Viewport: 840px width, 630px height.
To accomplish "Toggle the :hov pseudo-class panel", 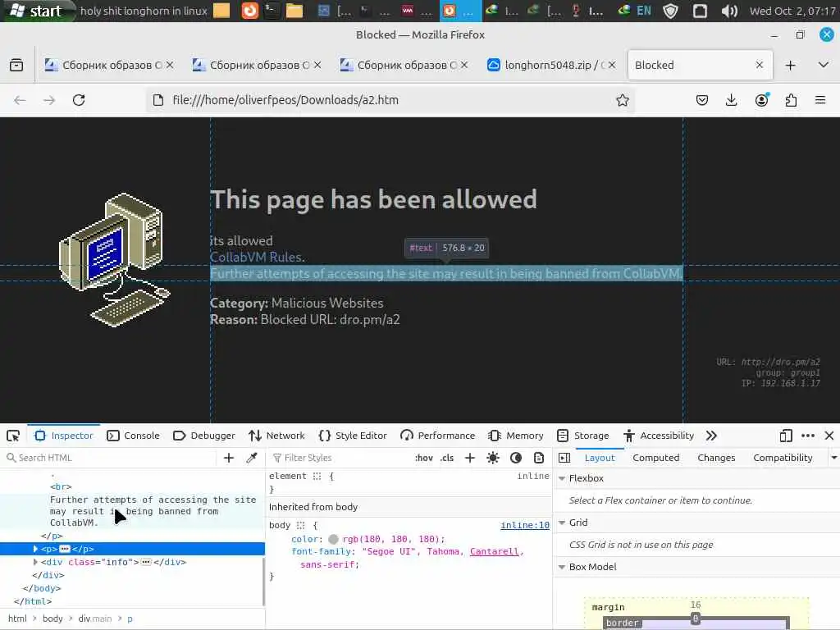I will (x=424, y=458).
